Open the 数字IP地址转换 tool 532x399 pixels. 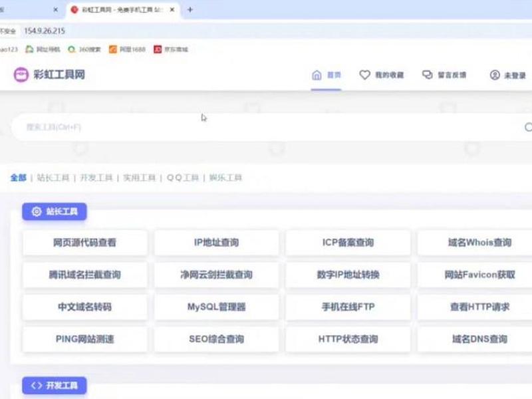pyautogui.click(x=348, y=275)
